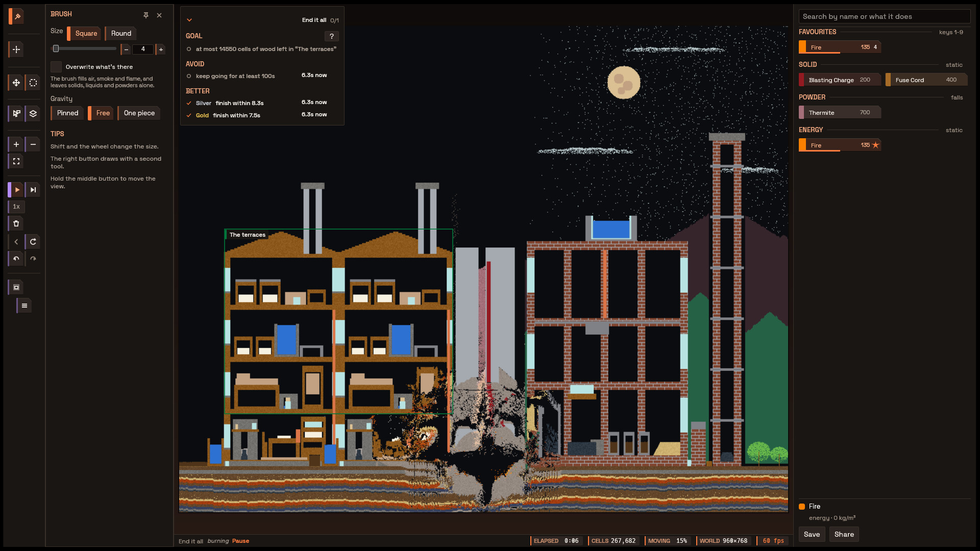Click the brush size value field
Image resolution: width=980 pixels, height=551 pixels.
pyautogui.click(x=143, y=49)
